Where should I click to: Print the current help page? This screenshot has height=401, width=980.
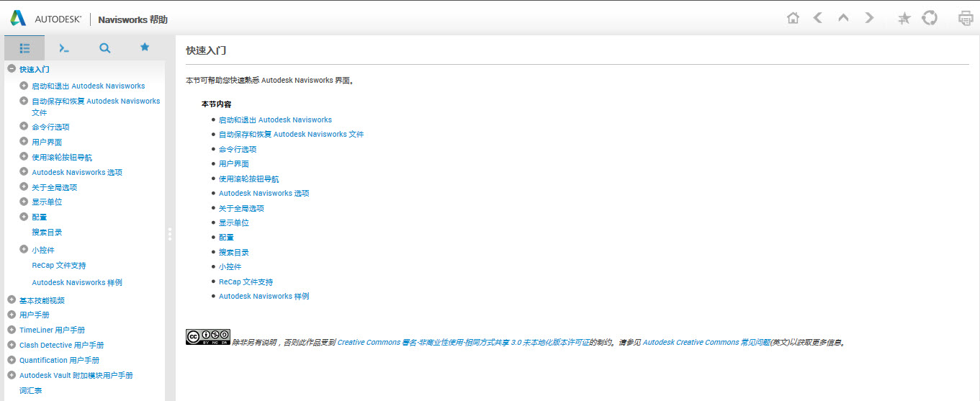(966, 19)
